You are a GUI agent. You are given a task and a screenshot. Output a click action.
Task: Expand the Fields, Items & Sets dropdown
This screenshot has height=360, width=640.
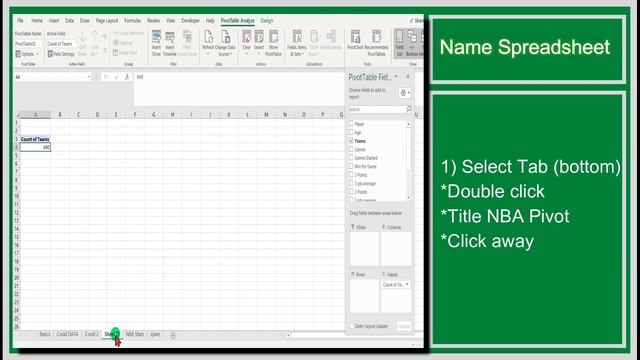point(303,54)
